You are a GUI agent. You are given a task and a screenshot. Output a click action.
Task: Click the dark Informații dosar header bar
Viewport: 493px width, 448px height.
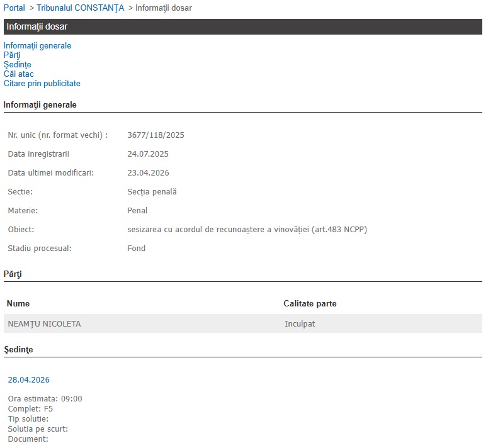point(242,26)
